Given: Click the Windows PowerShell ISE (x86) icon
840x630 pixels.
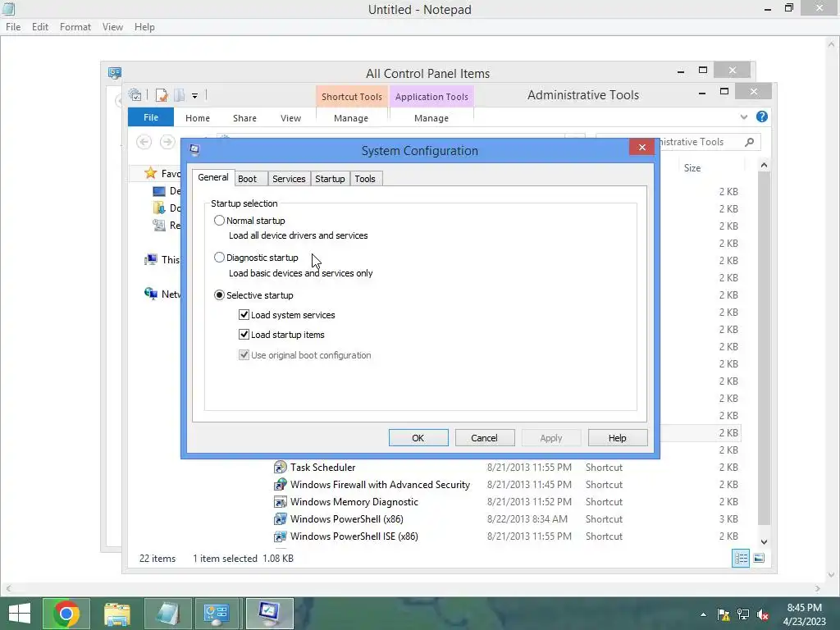Looking at the screenshot, I should [x=280, y=536].
